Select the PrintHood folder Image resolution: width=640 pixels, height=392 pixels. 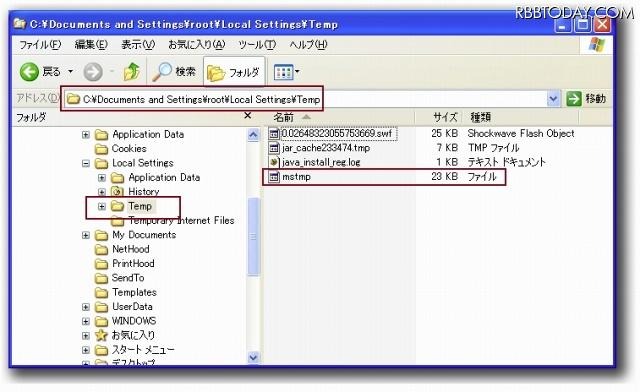(x=133, y=263)
